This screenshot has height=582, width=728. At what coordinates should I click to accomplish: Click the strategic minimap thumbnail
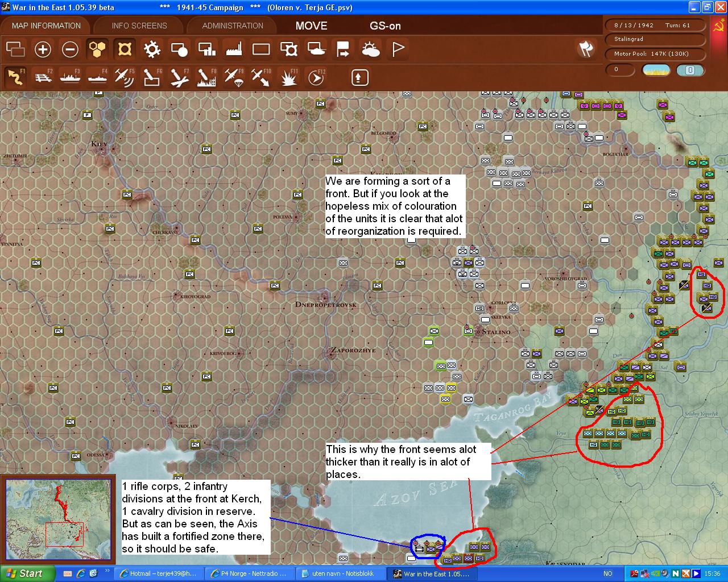[58, 520]
